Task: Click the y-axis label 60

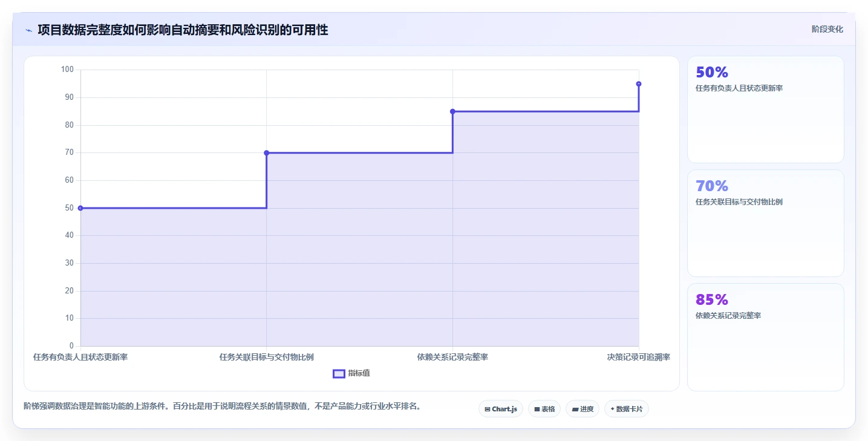Action: [69, 180]
